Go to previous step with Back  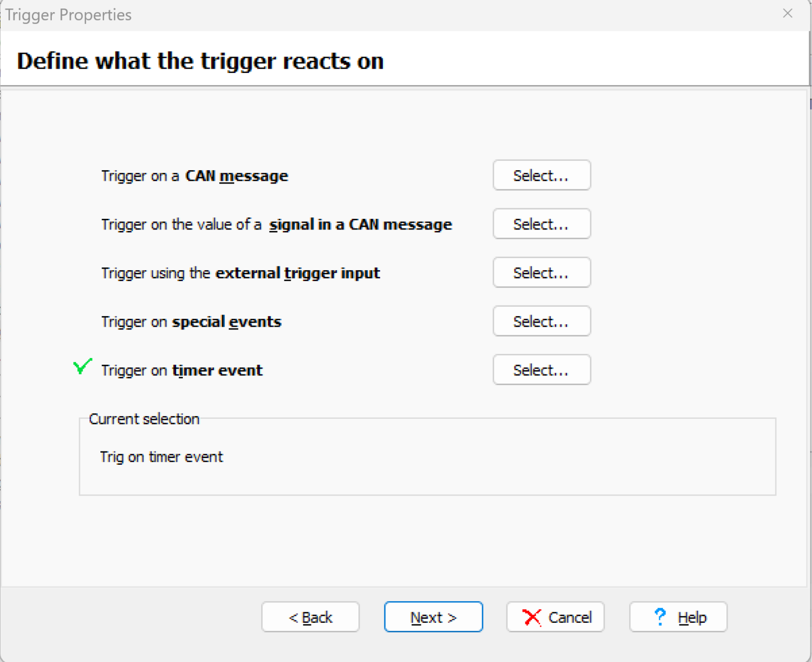click(310, 617)
